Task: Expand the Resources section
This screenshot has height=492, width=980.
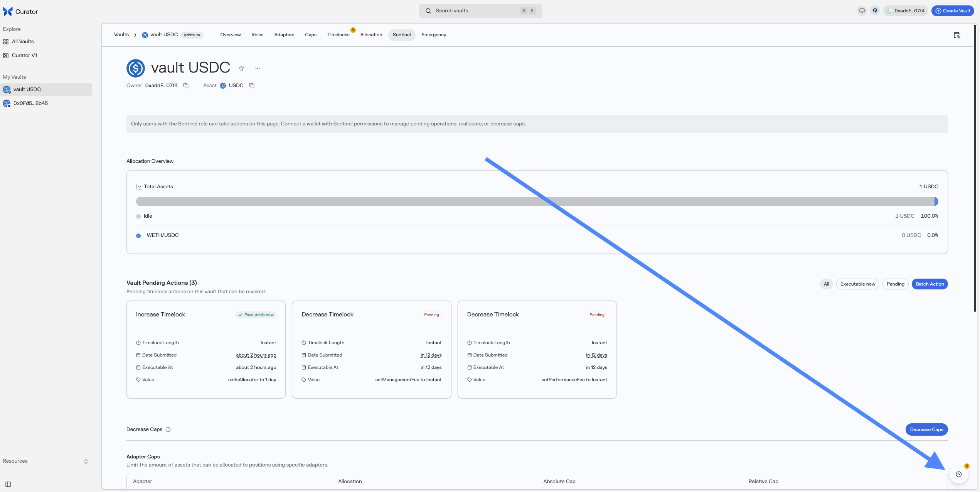Action: pos(46,461)
